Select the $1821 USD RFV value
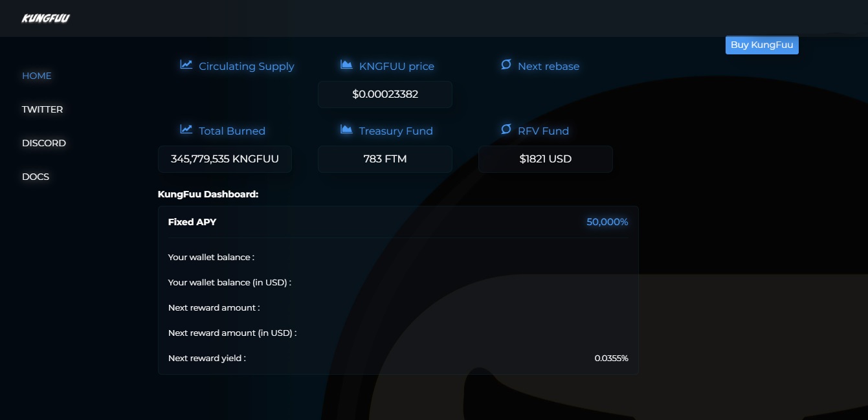The height and width of the screenshot is (420, 868). [x=546, y=159]
